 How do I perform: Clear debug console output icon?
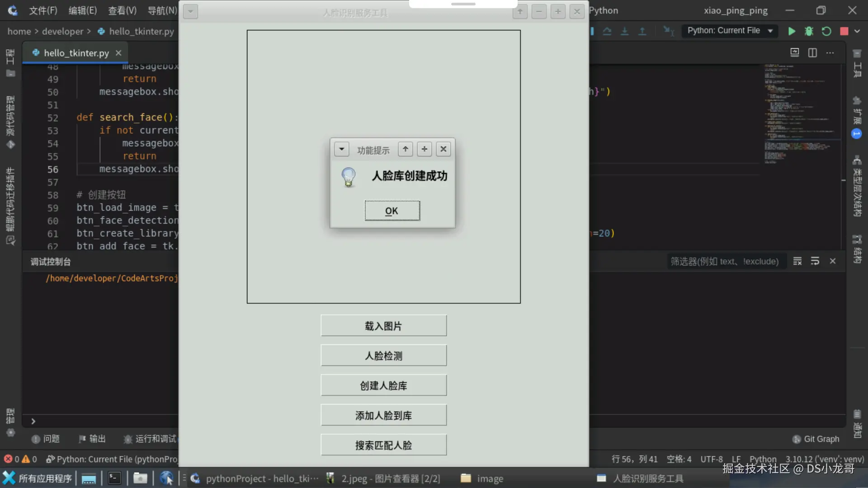tap(797, 261)
